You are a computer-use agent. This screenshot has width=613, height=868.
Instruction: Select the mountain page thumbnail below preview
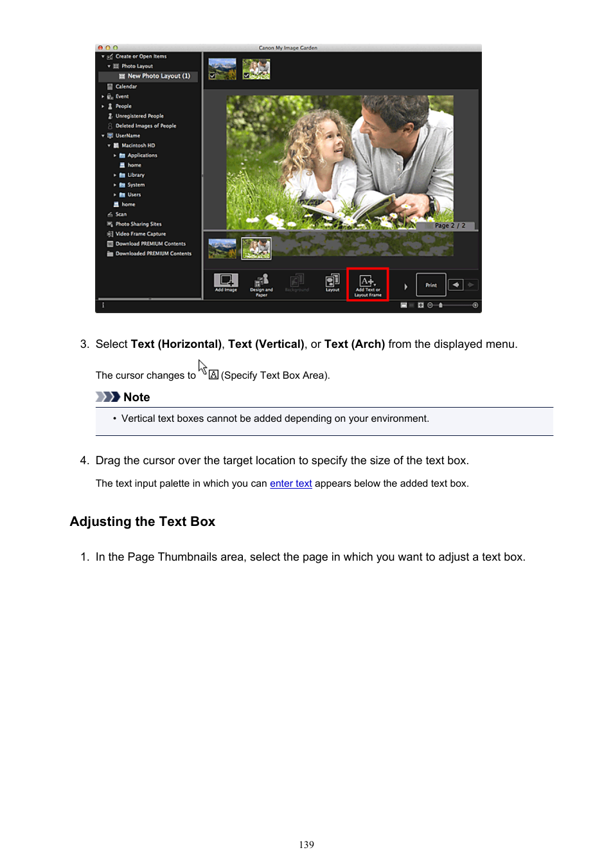pyautogui.click(x=222, y=248)
